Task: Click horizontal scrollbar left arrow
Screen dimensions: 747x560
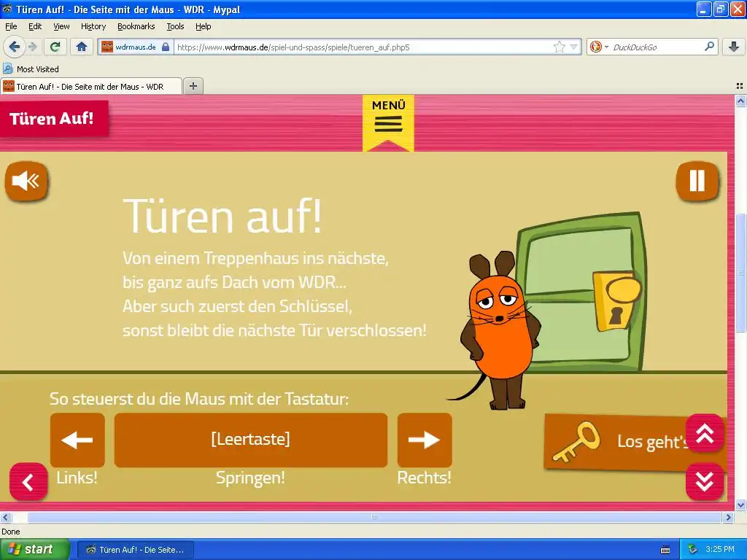Action: [5, 517]
